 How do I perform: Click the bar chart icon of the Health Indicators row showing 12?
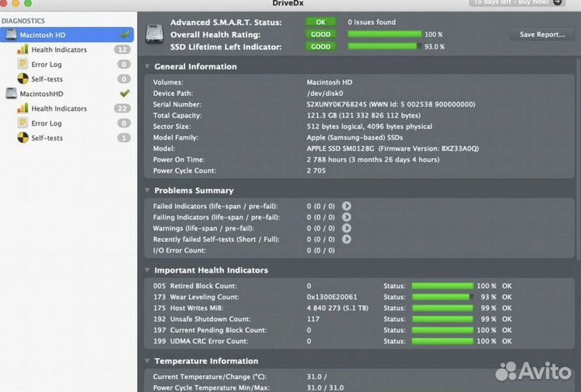pos(23,49)
